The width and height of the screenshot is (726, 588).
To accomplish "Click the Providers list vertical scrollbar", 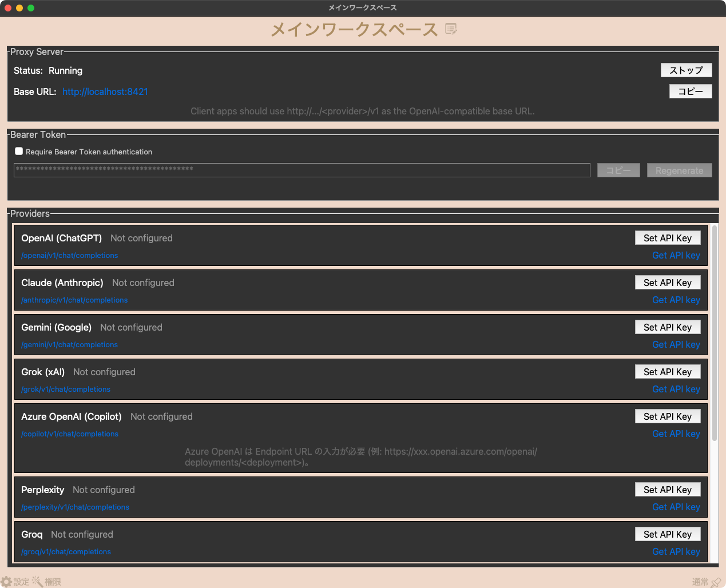I will (x=715, y=333).
